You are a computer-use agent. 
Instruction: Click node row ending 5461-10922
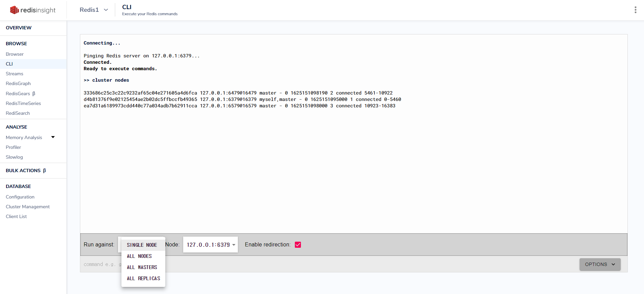[x=238, y=93]
